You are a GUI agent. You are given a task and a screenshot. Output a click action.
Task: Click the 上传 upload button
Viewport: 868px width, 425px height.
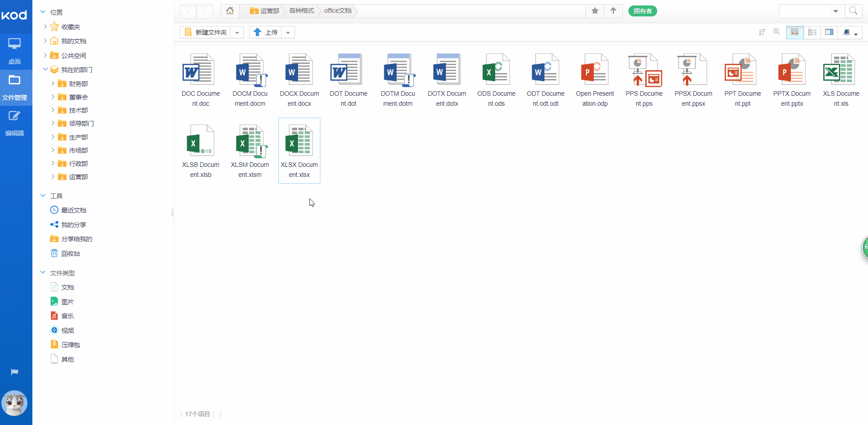click(x=266, y=32)
